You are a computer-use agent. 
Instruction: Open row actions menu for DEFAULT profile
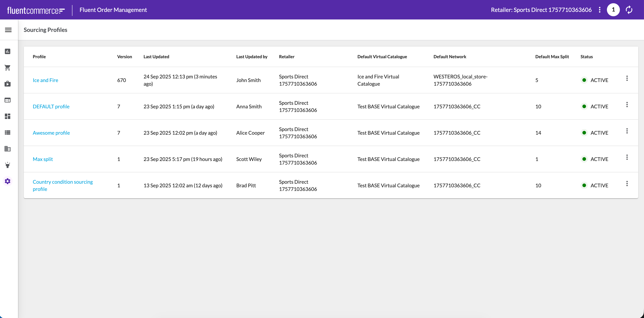pyautogui.click(x=627, y=105)
